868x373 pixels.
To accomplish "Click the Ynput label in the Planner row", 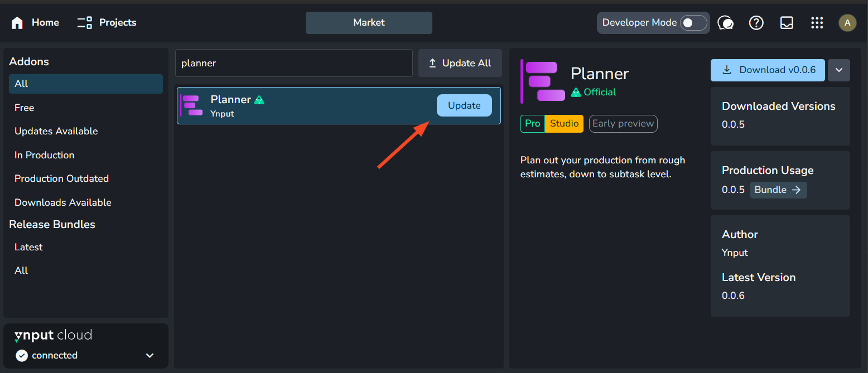I will pos(222,114).
